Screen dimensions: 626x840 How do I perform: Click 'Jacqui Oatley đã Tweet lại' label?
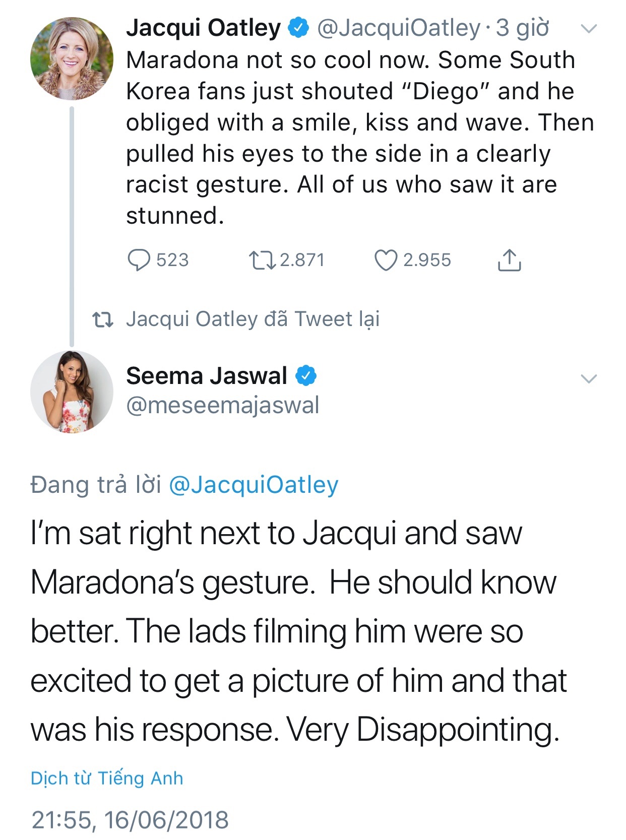253,319
